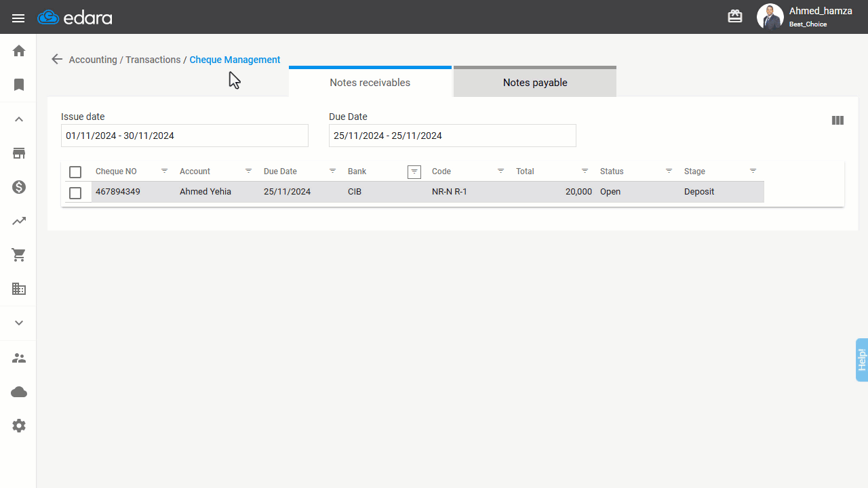Open the dollar accounting sidebar icon
This screenshot has width=868, height=488.
pyautogui.click(x=19, y=187)
